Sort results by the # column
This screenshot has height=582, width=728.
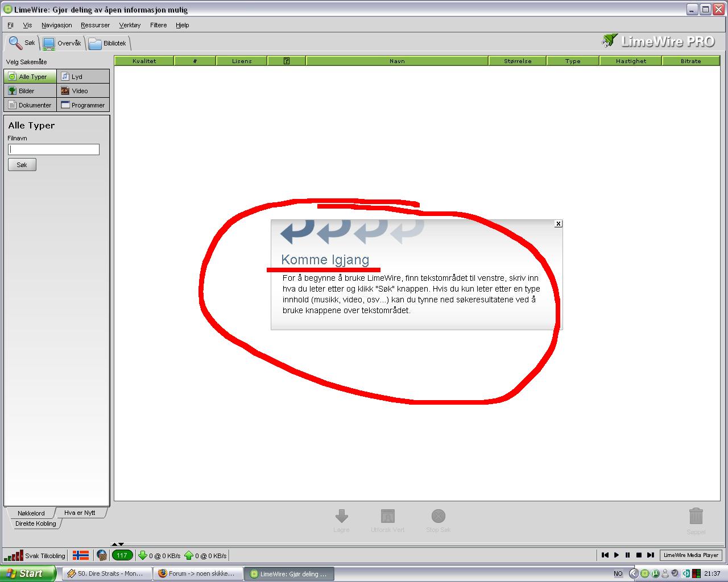(x=195, y=61)
